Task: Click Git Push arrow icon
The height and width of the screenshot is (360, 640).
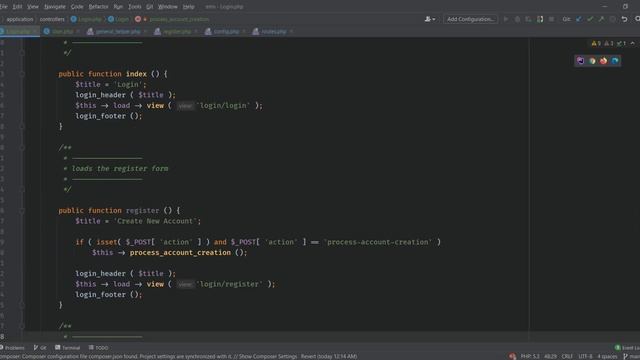Action: (x=601, y=19)
